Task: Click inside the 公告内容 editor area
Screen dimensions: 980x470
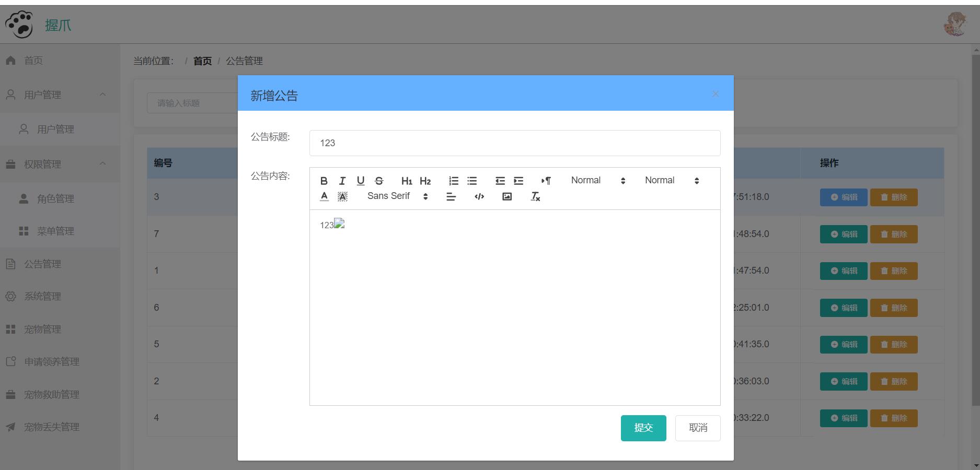Action: point(515,308)
